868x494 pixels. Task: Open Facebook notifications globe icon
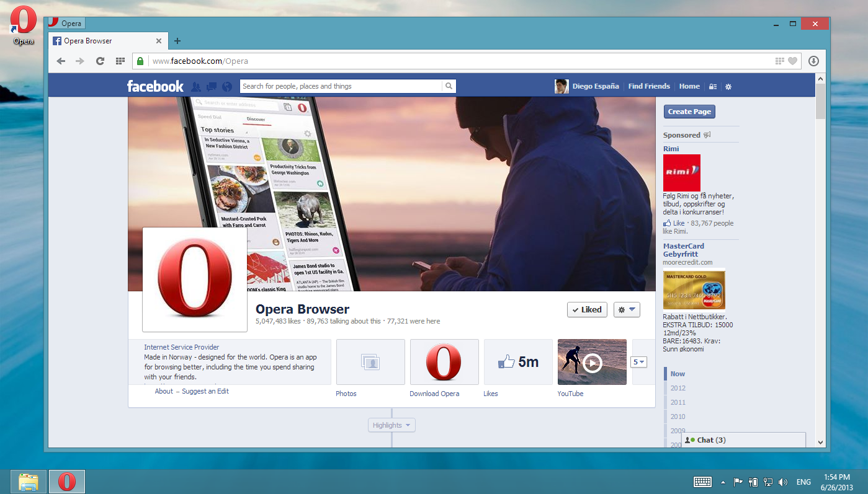(227, 87)
